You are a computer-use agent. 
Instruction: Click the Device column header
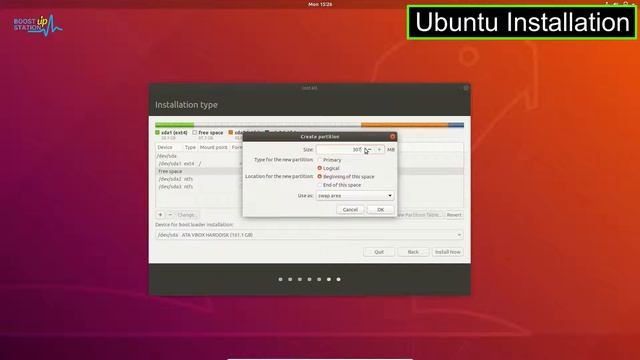165,147
